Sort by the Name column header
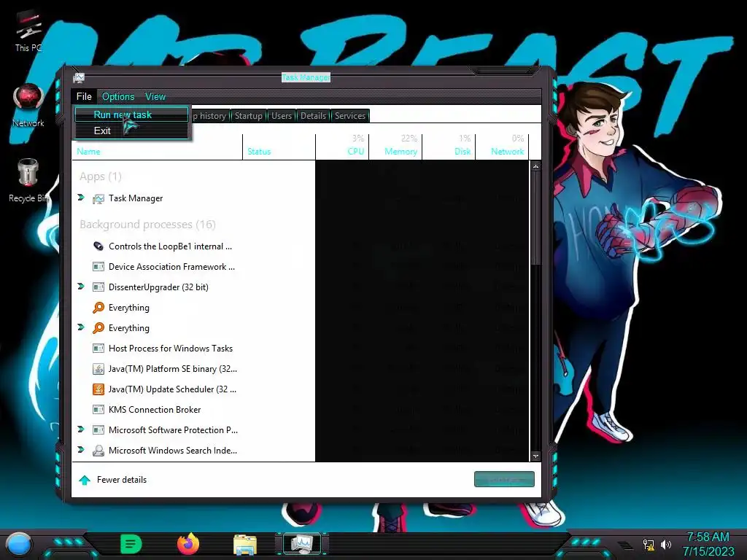747x560 pixels. pyautogui.click(x=158, y=147)
